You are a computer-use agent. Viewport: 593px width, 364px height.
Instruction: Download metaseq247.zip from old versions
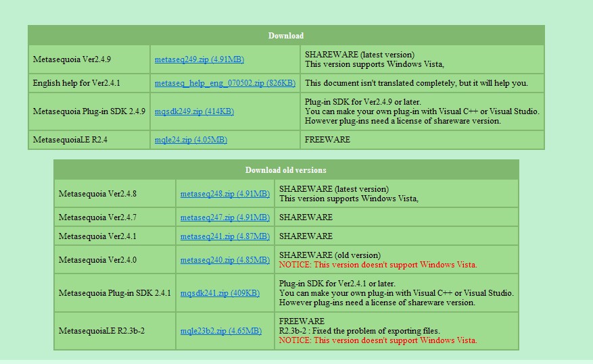pos(224,217)
